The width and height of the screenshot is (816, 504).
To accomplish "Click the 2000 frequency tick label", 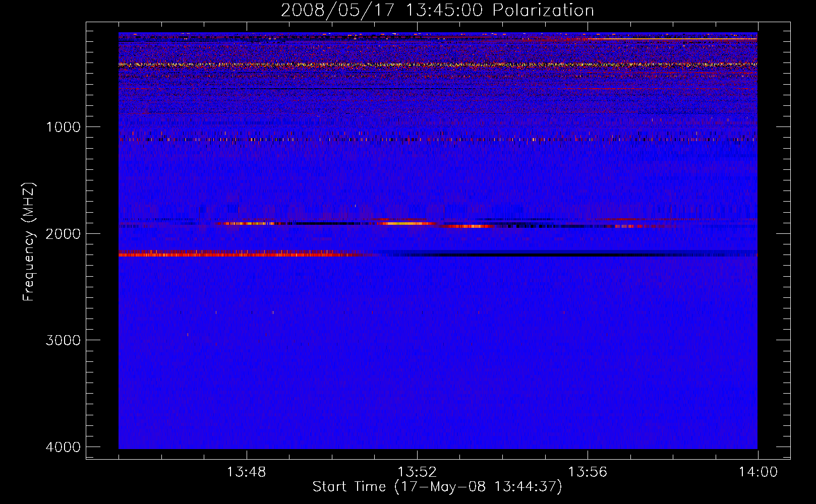I will click(63, 233).
